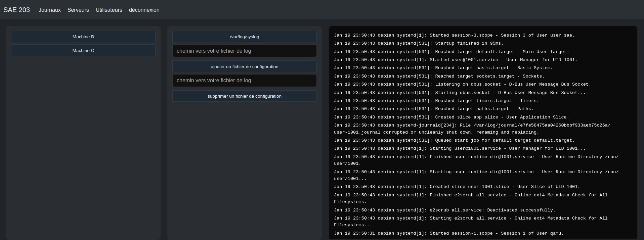
Task: Click log line 'Reached target basic.target'
Action: (x=443, y=68)
